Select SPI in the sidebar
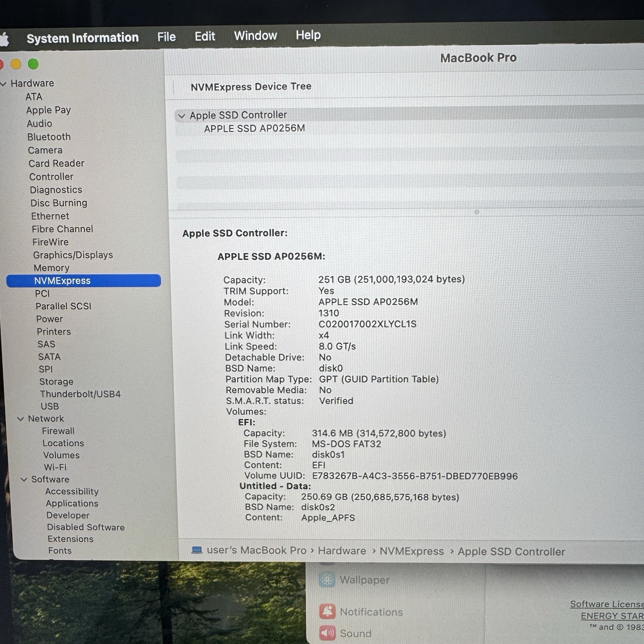The height and width of the screenshot is (644, 644). pyautogui.click(x=46, y=369)
